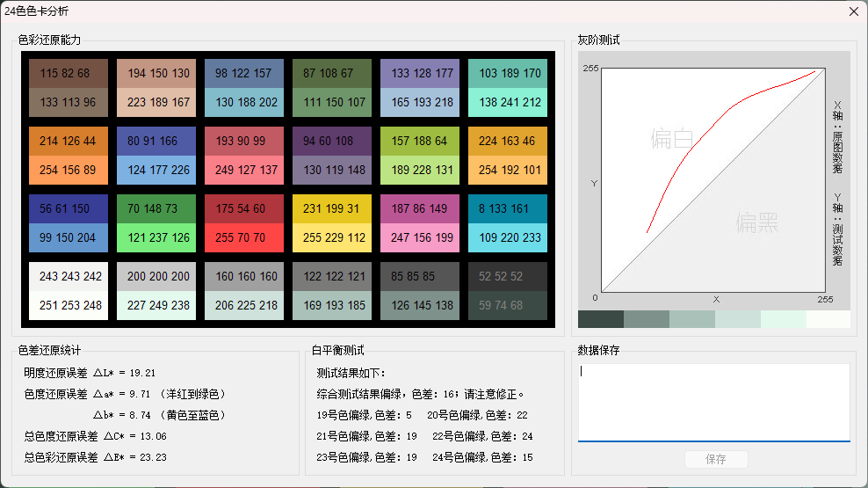Select swatch labeled 227 249 238
The width and height of the screenshot is (868, 488).
click(156, 305)
